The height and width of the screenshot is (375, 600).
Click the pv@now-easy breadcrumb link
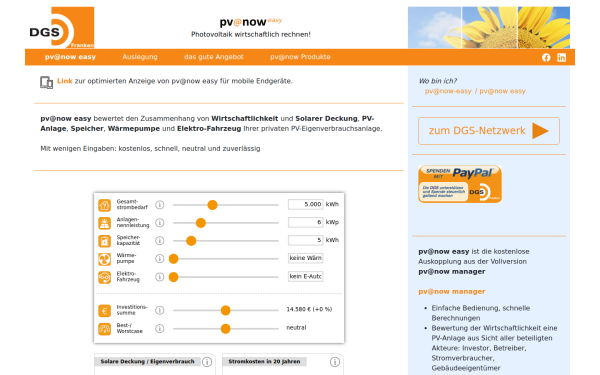click(448, 91)
